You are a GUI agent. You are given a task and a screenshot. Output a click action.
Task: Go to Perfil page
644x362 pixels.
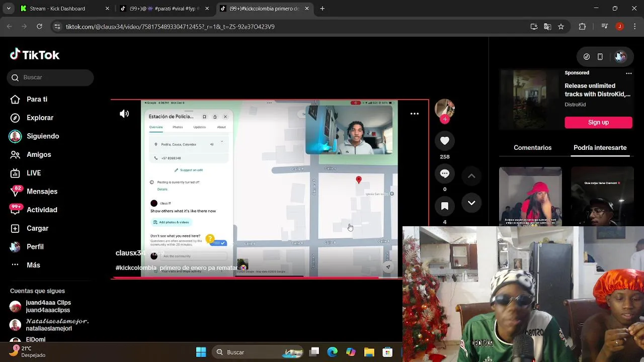(27, 247)
